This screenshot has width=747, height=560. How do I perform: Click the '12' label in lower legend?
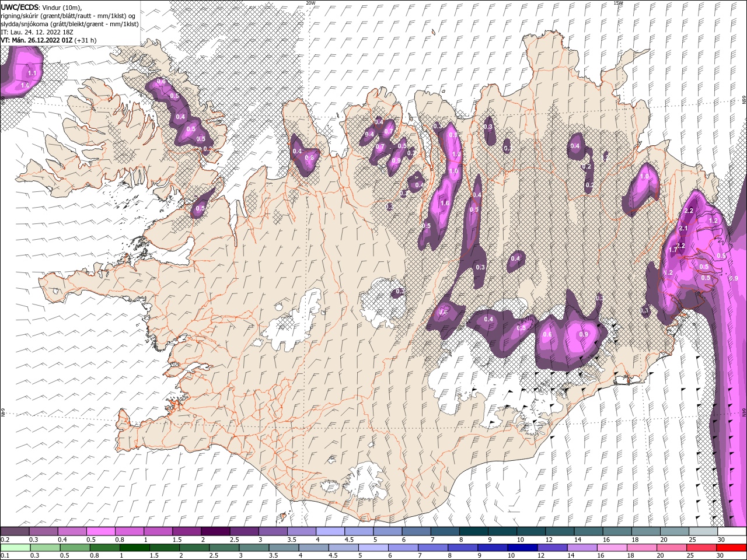(540, 556)
